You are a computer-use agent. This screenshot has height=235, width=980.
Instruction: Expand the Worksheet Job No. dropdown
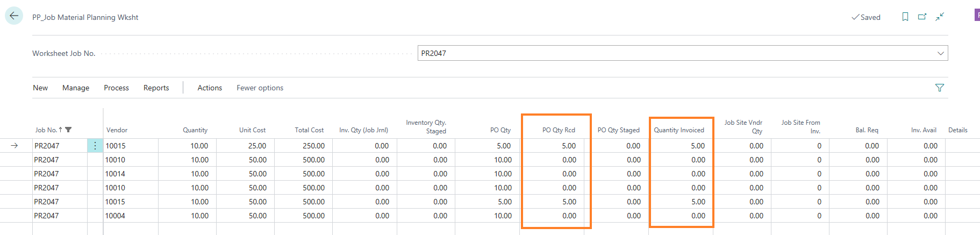[940, 53]
